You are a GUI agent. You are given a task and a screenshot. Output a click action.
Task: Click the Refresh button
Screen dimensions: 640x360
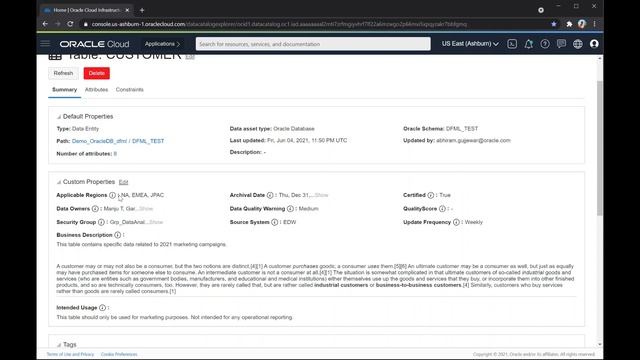pyautogui.click(x=63, y=73)
